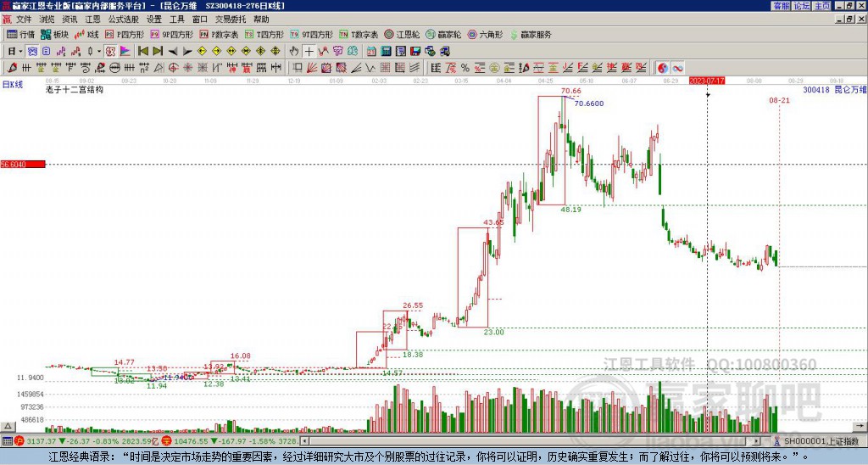Screen dimensions: 868x465
Task: Open the 六角形 hexagon tool
Action: point(485,34)
